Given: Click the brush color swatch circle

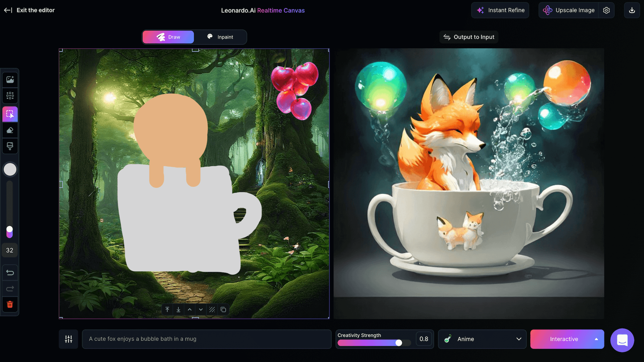Looking at the screenshot, I should click(x=10, y=169).
